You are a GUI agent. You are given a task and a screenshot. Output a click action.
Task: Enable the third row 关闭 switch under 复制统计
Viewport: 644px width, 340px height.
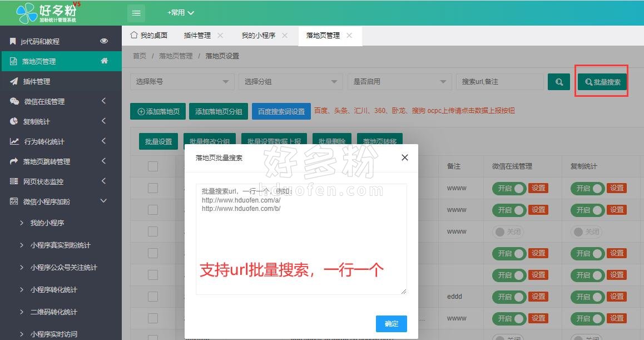(587, 231)
